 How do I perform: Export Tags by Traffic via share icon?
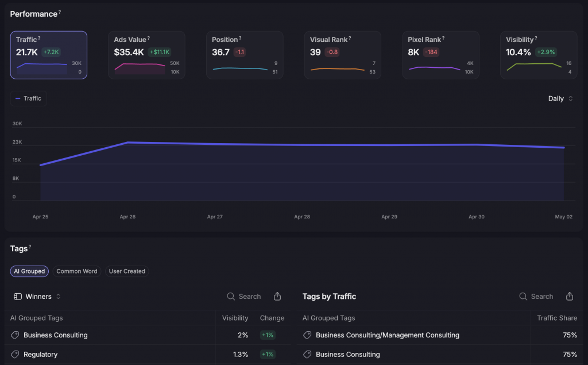pyautogui.click(x=569, y=296)
